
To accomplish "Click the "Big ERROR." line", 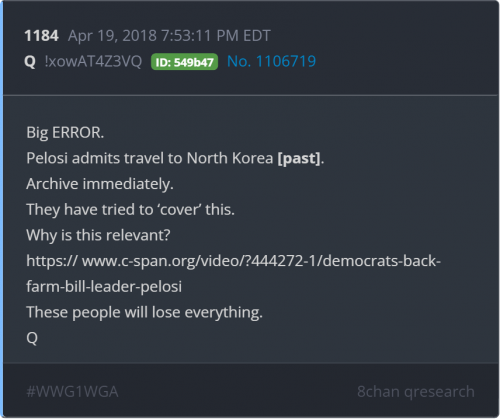I will click(x=65, y=133).
